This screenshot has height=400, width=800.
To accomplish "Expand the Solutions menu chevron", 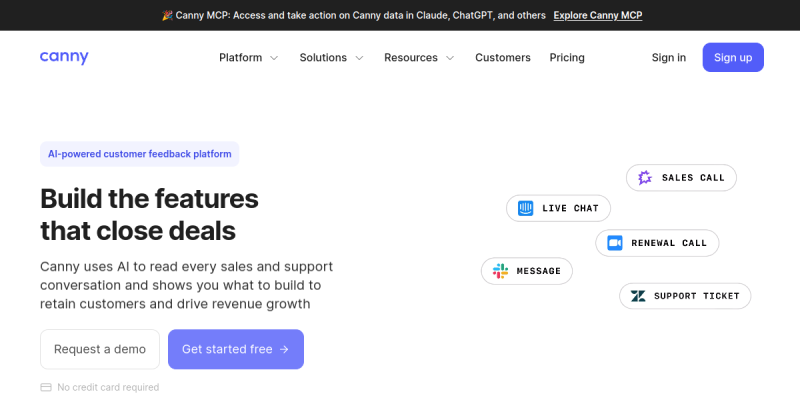I will click(x=359, y=58).
